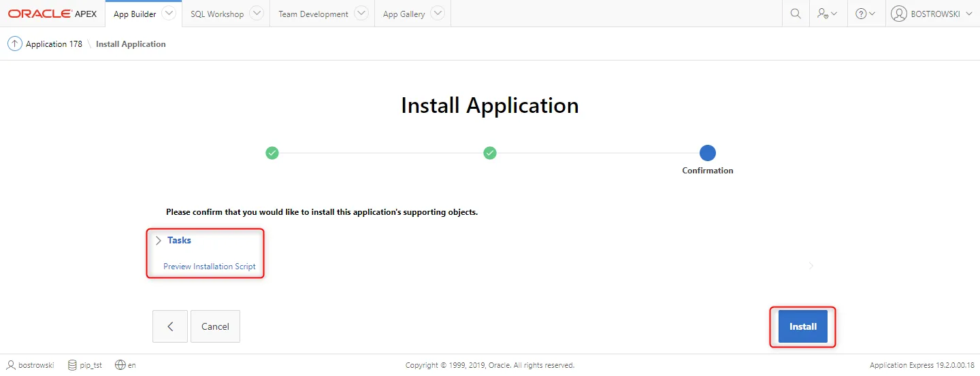Expand the SQL Workshop dropdown arrow
This screenshot has width=980, height=376.
coord(257,14)
